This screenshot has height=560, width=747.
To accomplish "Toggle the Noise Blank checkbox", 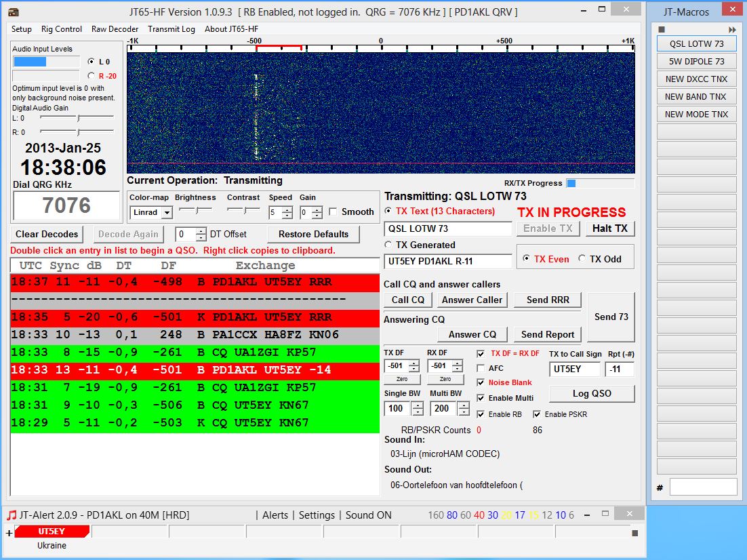I will (x=481, y=382).
